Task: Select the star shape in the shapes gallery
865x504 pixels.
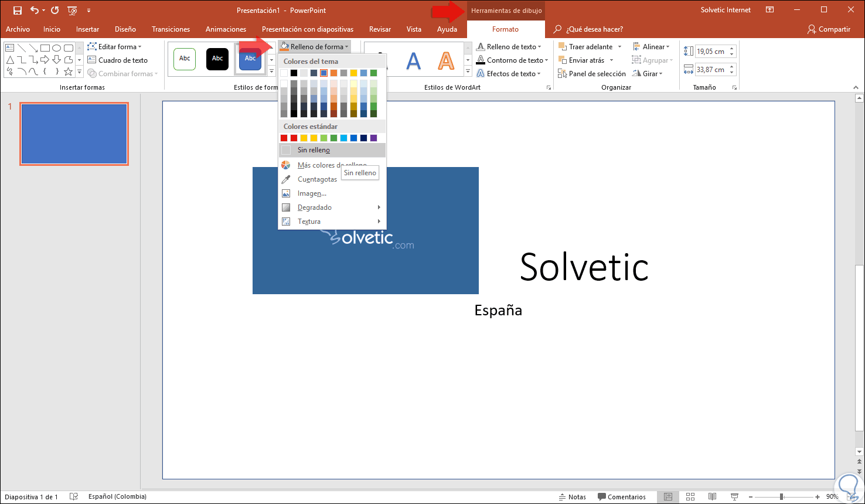Action: coord(69,72)
